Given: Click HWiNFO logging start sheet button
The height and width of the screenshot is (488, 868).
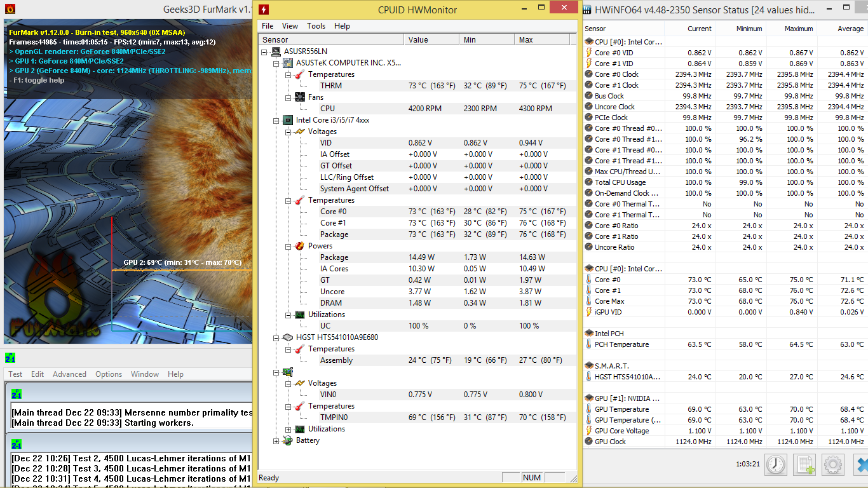Looking at the screenshot, I should coord(804,465).
